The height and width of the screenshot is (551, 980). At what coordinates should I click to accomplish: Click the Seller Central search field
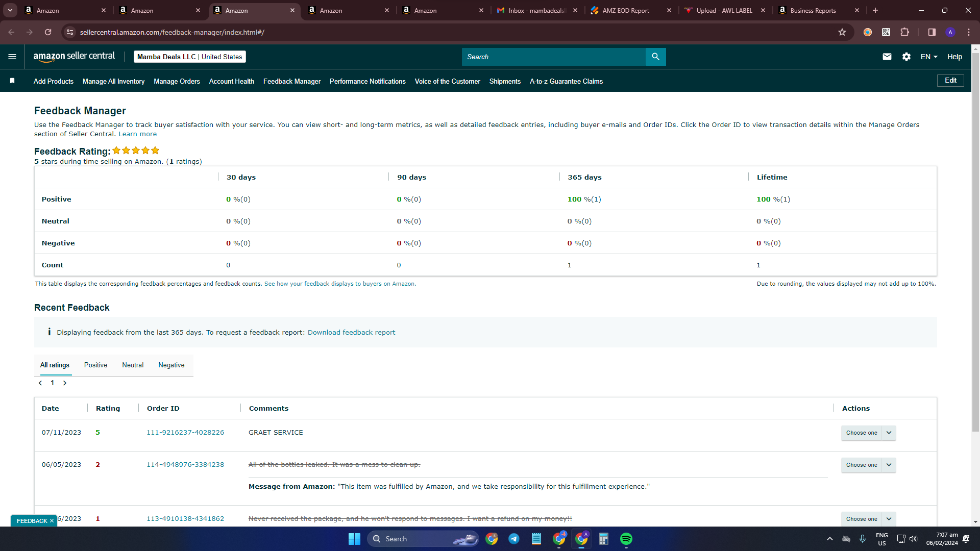[x=554, y=57]
